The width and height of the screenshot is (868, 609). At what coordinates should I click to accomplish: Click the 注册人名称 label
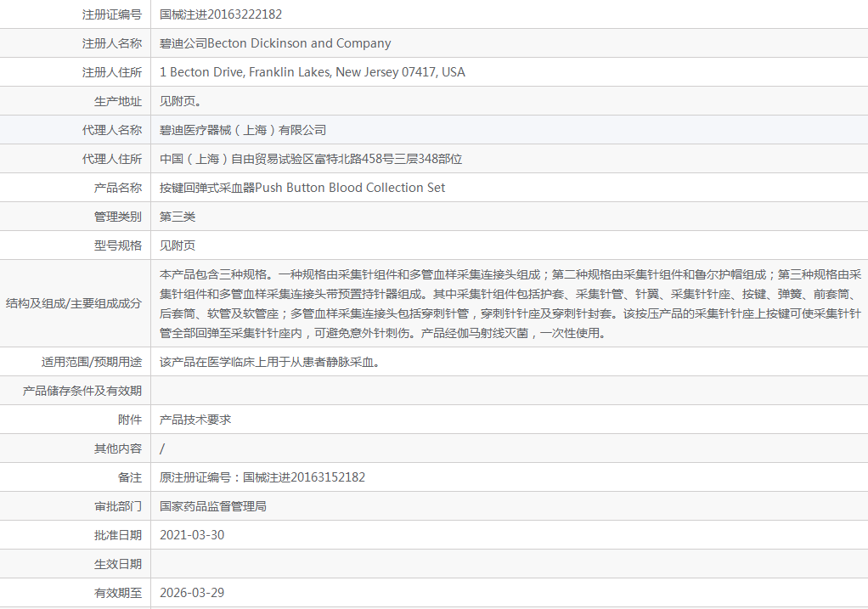coord(112,43)
